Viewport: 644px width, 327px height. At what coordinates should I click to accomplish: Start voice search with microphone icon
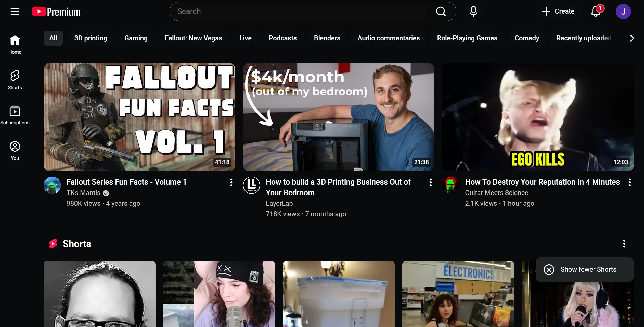point(473,11)
